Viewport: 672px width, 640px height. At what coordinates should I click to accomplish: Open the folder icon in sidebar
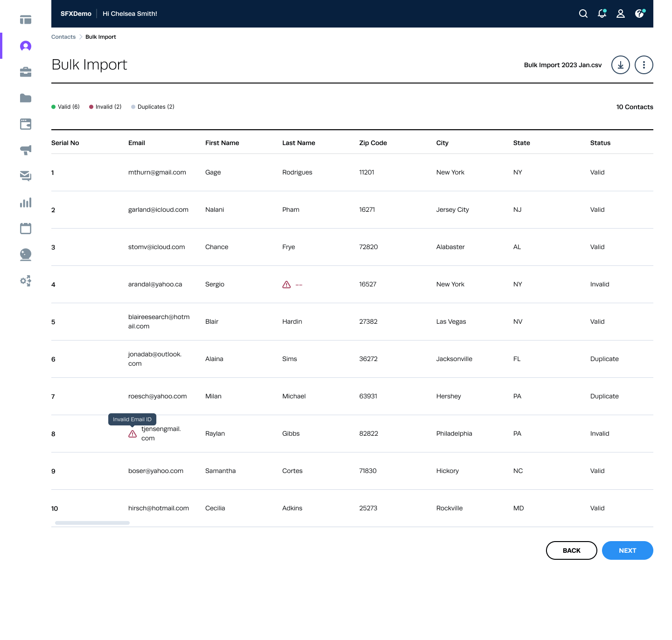point(26,98)
